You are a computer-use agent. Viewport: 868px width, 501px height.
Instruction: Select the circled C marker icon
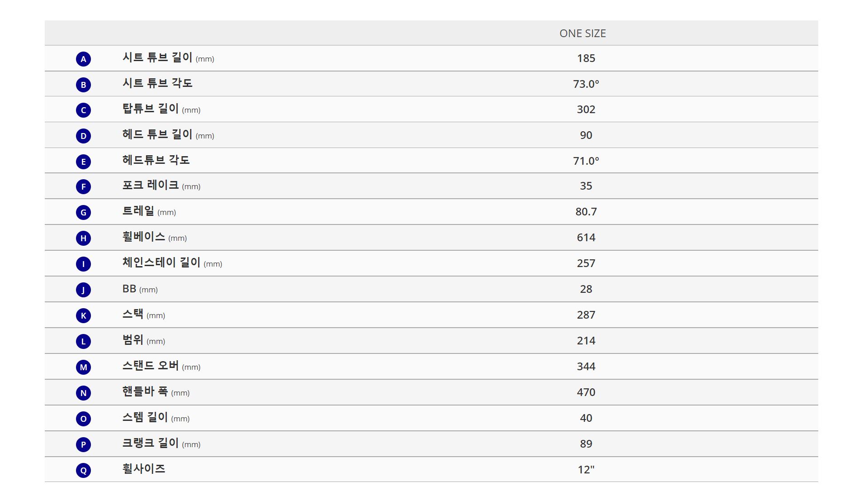[x=83, y=110]
